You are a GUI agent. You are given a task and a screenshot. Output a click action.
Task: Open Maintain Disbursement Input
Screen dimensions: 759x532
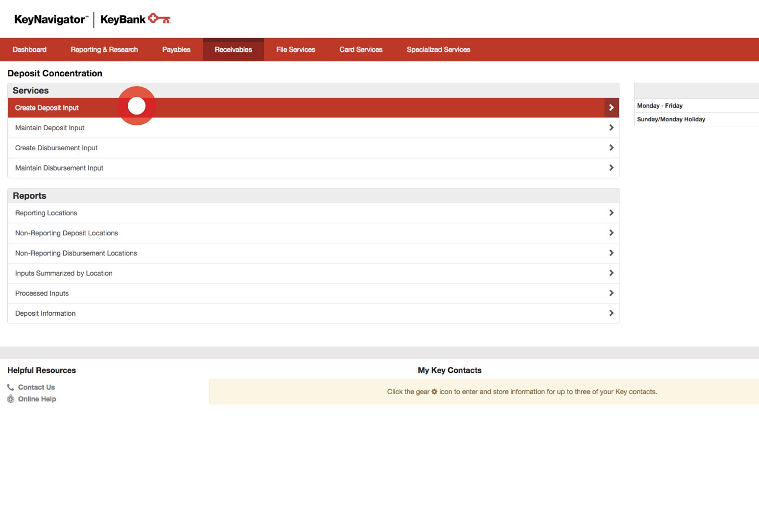coord(59,167)
